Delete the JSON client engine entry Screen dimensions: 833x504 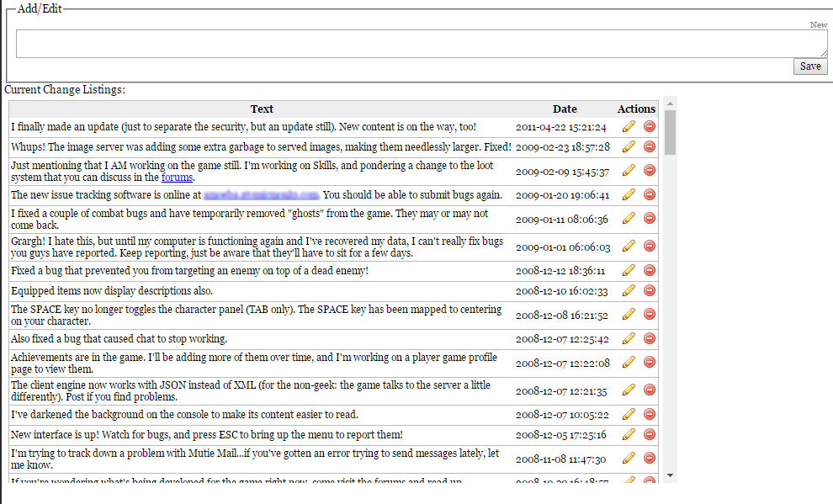pos(650,391)
